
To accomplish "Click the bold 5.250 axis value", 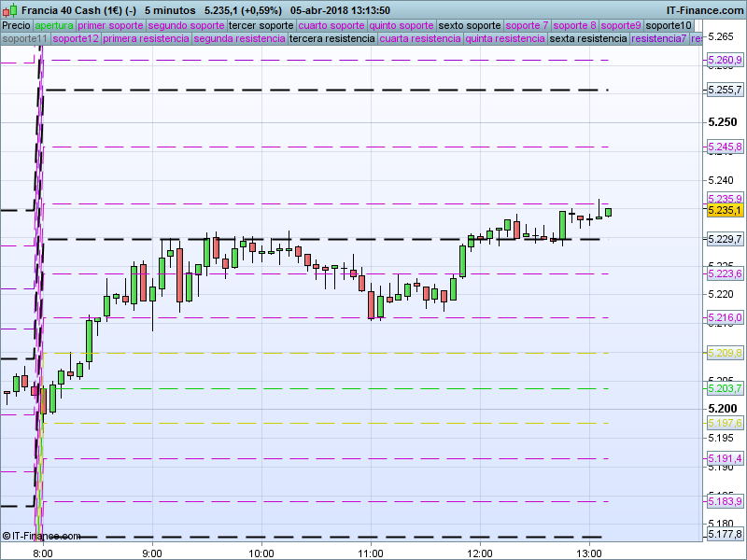I will (722, 122).
